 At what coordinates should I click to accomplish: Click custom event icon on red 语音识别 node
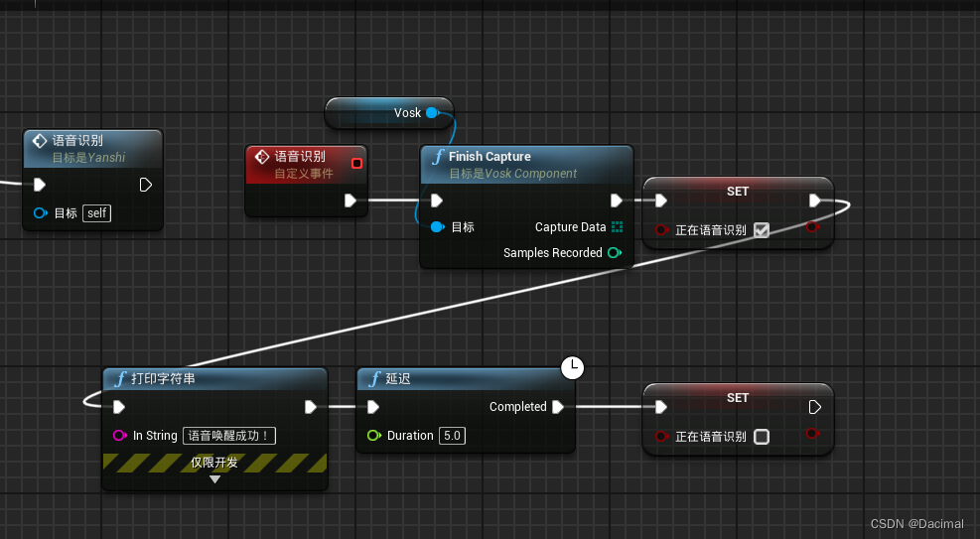262,157
